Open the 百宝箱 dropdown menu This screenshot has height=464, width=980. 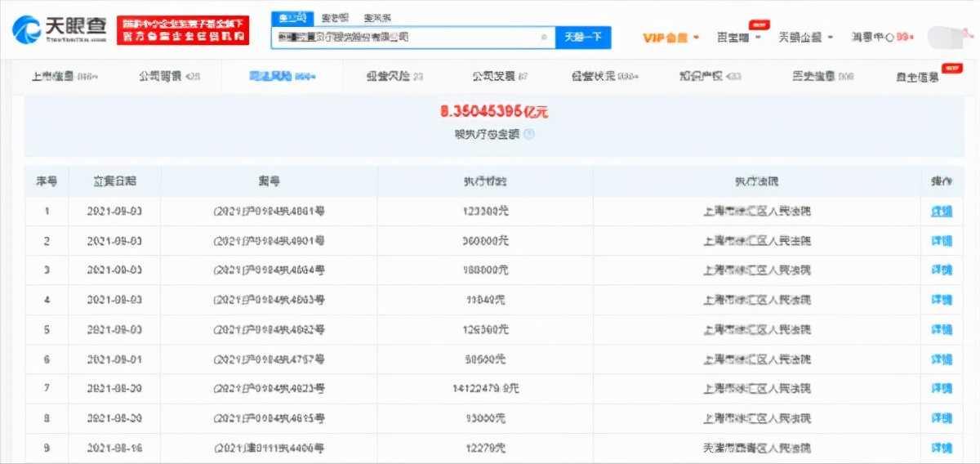click(x=739, y=38)
